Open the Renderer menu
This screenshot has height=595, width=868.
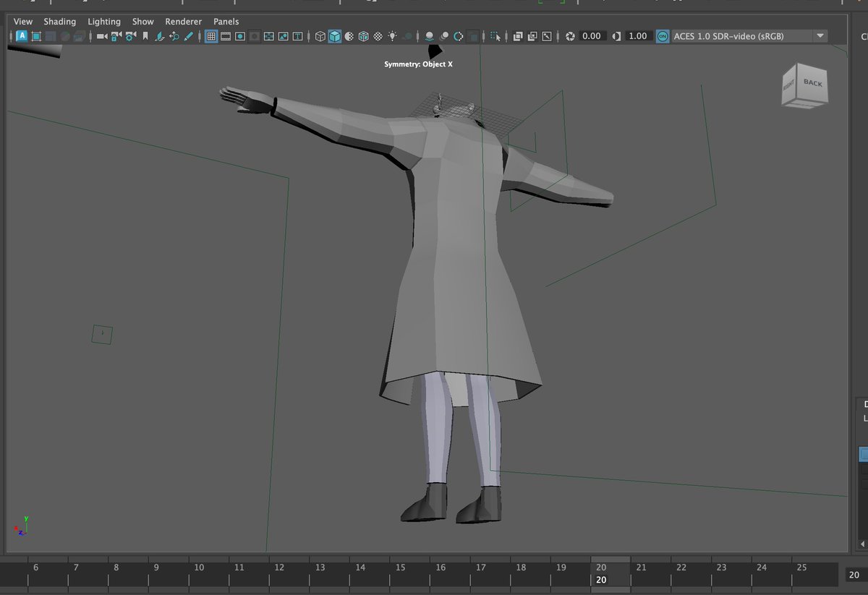[x=184, y=22]
